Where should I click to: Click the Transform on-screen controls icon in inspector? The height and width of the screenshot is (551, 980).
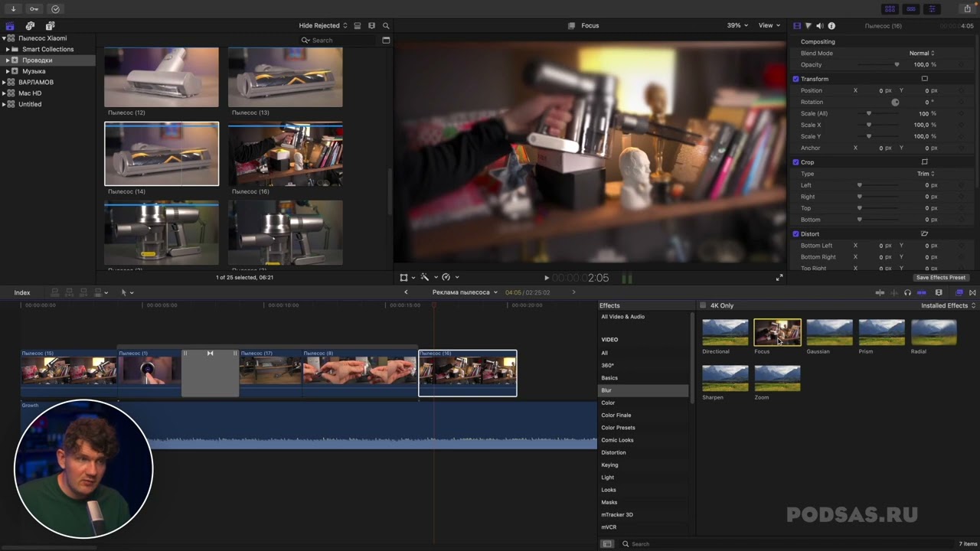coord(924,79)
